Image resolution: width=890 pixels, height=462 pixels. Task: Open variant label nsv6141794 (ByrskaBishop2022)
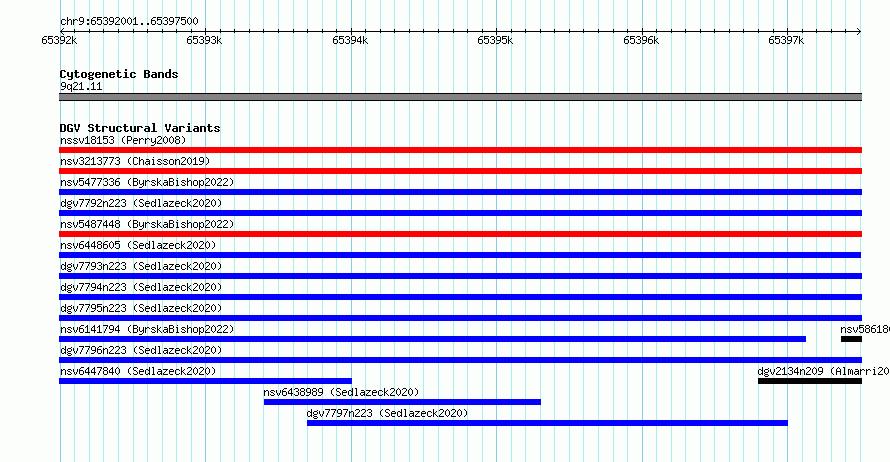coord(147,329)
